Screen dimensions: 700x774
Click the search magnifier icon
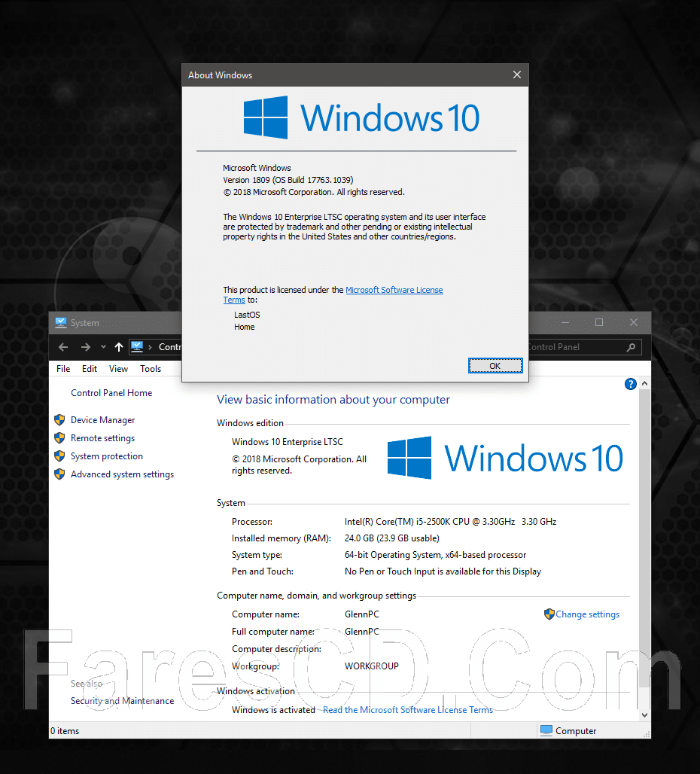tap(631, 347)
